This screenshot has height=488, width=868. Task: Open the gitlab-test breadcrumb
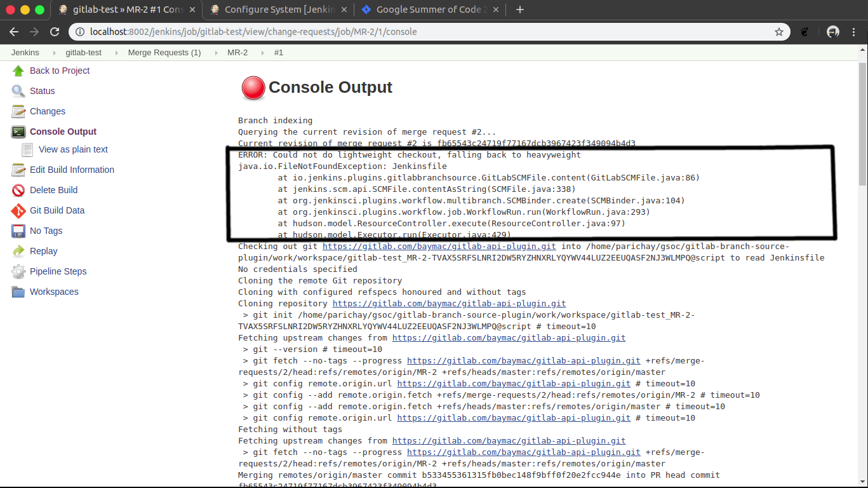(x=84, y=53)
